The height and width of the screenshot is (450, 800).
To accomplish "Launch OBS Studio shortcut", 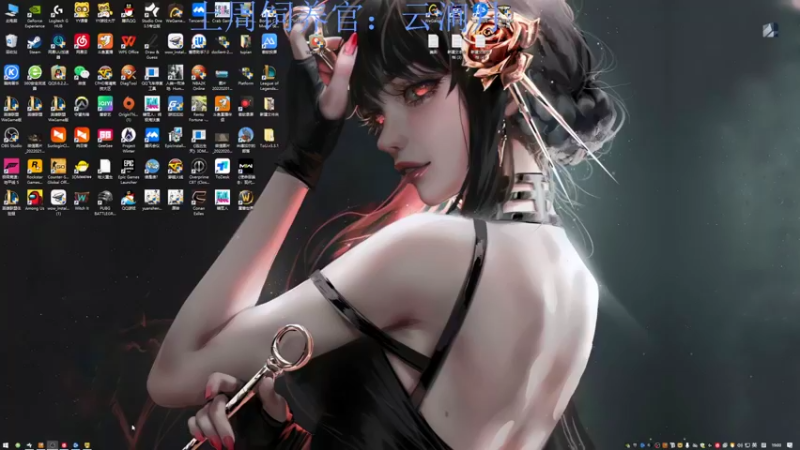I will coord(11,135).
